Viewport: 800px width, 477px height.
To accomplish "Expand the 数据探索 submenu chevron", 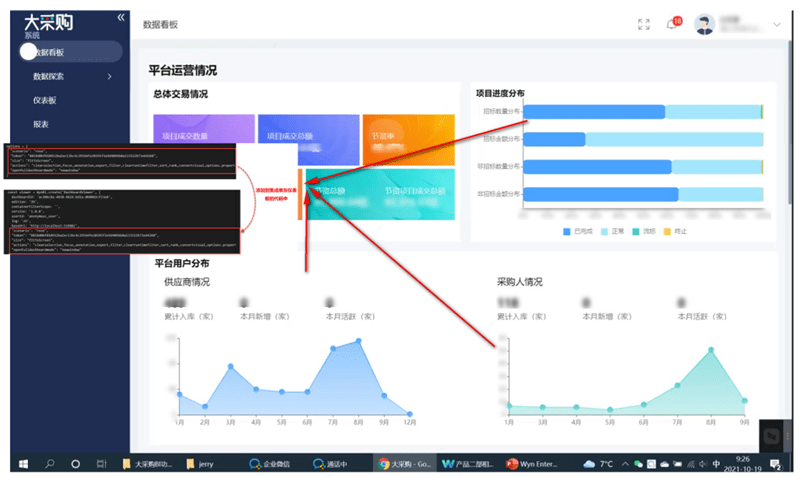I will pos(110,77).
